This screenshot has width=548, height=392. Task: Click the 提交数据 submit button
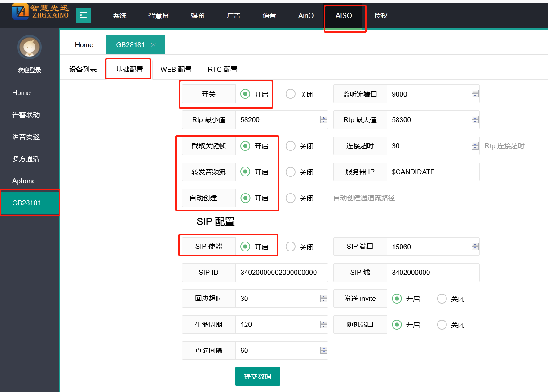coord(257,376)
